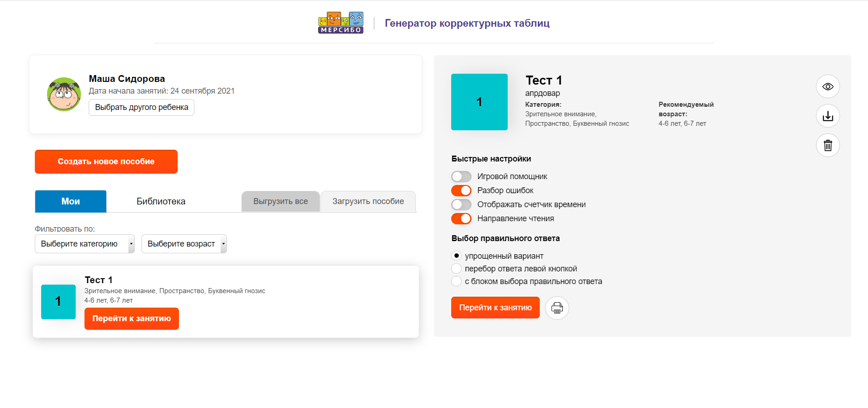The image size is (868, 408).
Task: Delete Тест 1 using the trash icon
Action: [827, 145]
